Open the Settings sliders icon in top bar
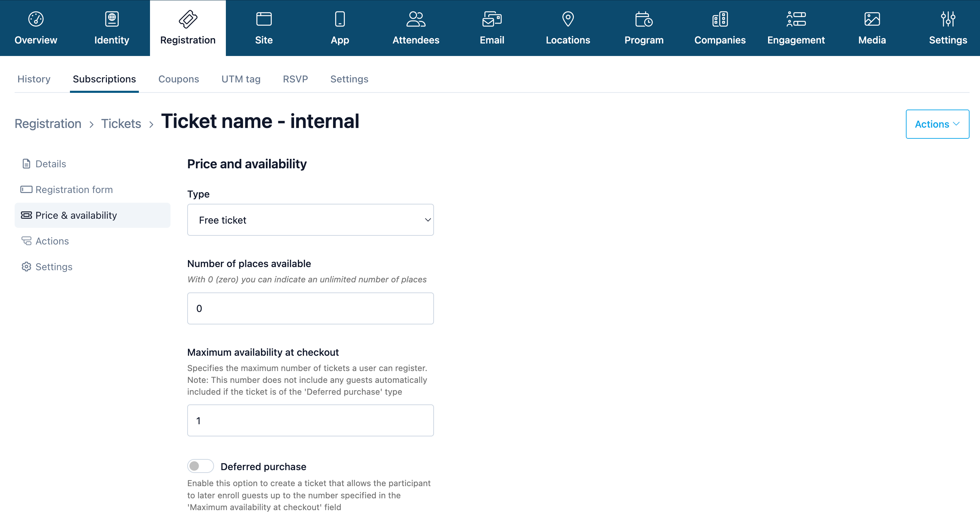The width and height of the screenshot is (980, 523). coord(948,19)
